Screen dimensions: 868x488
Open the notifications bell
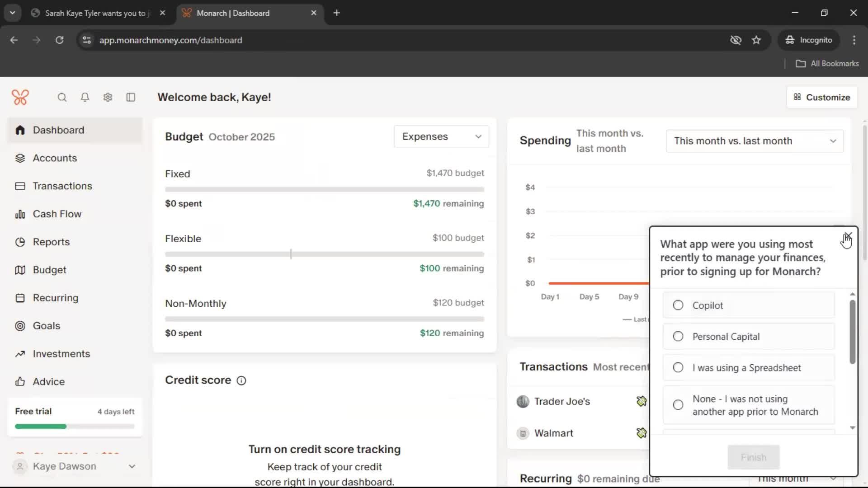pyautogui.click(x=85, y=97)
